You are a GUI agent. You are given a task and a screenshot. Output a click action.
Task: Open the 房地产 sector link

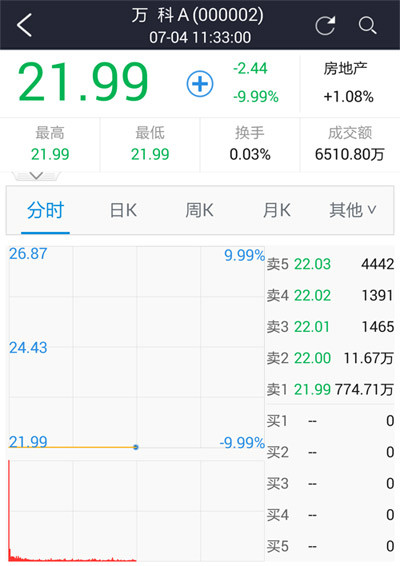(x=347, y=83)
